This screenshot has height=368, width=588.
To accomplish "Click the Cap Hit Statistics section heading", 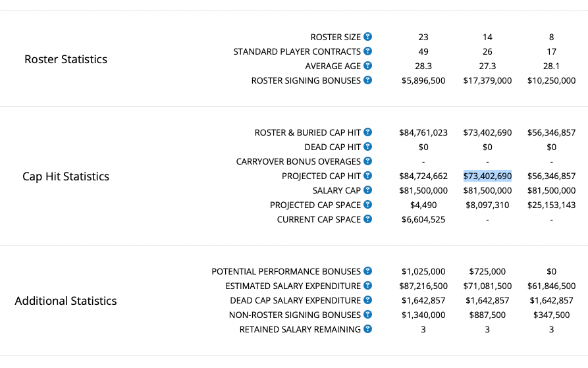I will [66, 176].
